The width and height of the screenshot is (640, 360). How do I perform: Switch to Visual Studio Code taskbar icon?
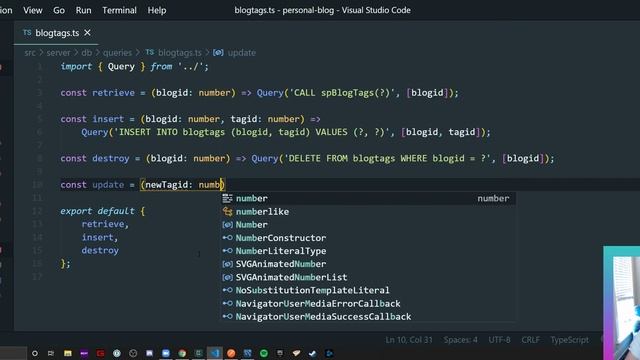[x=215, y=353]
